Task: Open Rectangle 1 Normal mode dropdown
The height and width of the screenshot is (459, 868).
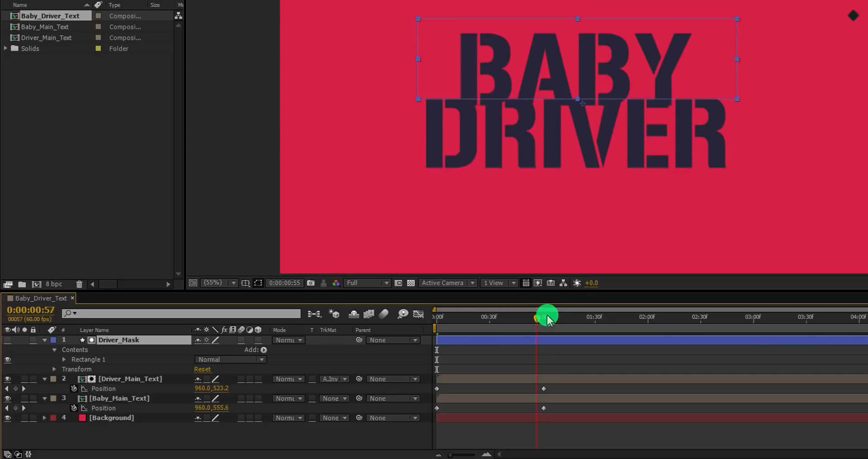Action: tap(231, 360)
